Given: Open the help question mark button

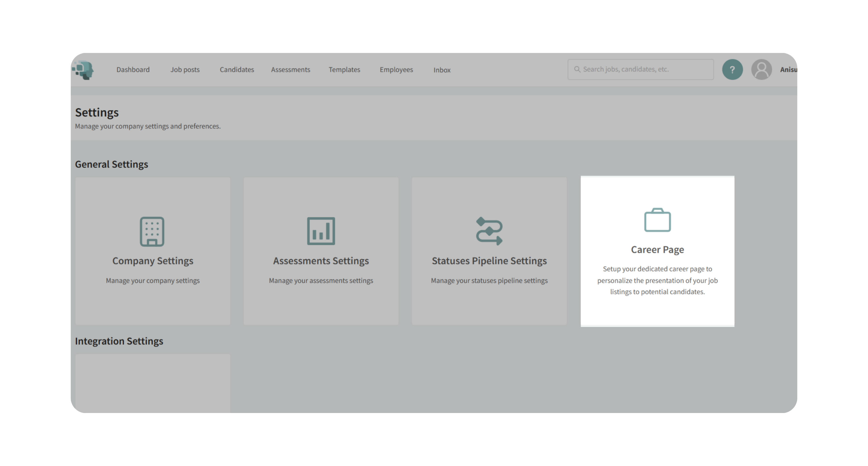Looking at the screenshot, I should click(x=732, y=70).
